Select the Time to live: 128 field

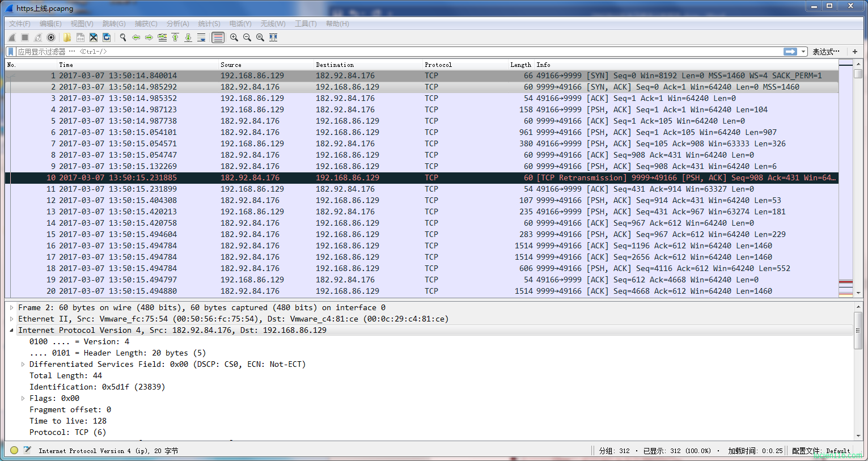(x=68, y=421)
